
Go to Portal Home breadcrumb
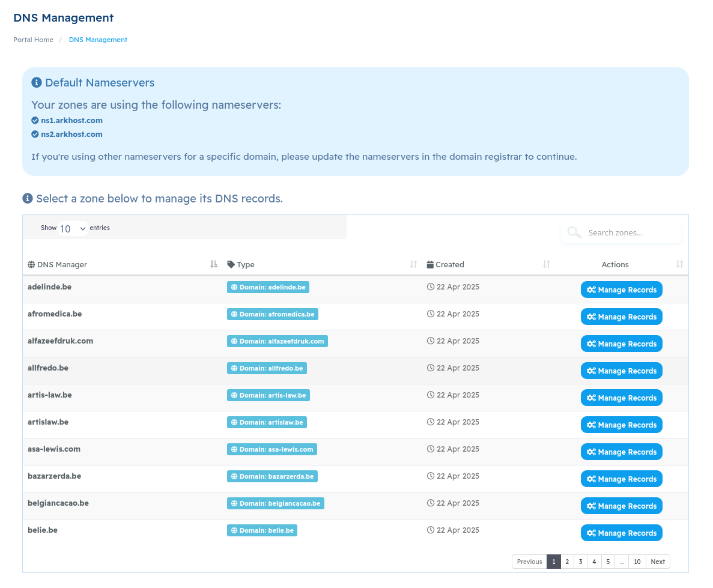[33, 40]
